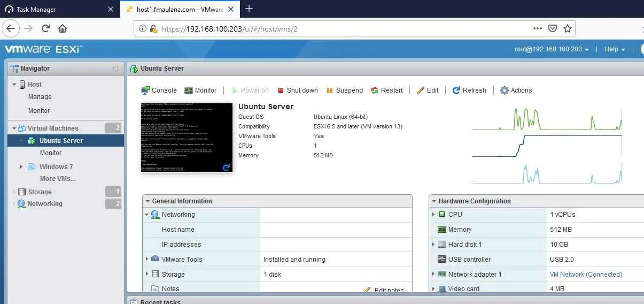Click the refresh icon on console thumbnail
The height and width of the screenshot is (304, 644).
227,168
